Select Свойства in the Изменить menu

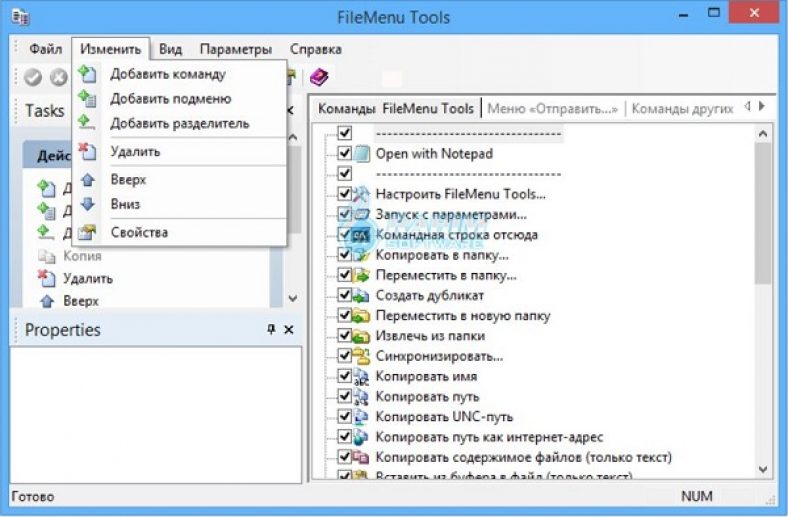point(180,232)
